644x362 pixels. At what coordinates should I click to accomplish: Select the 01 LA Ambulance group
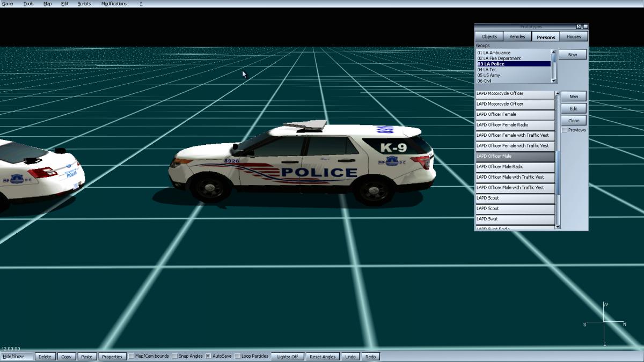pyautogui.click(x=514, y=53)
